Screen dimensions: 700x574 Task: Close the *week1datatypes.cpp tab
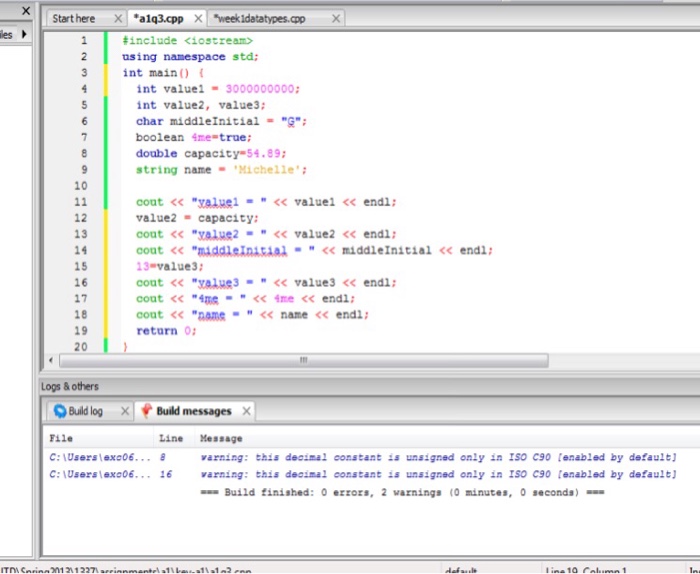pos(336,19)
